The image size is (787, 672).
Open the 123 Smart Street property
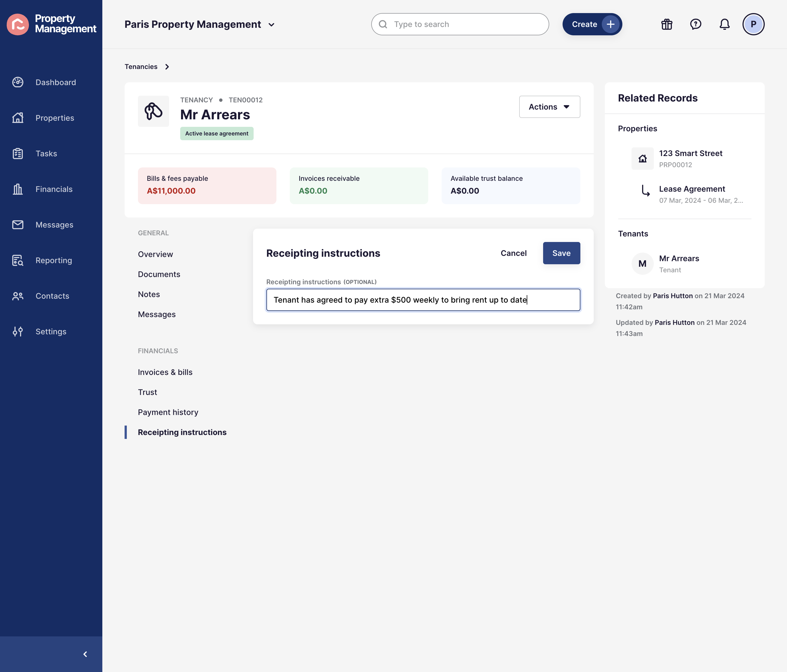click(x=691, y=153)
